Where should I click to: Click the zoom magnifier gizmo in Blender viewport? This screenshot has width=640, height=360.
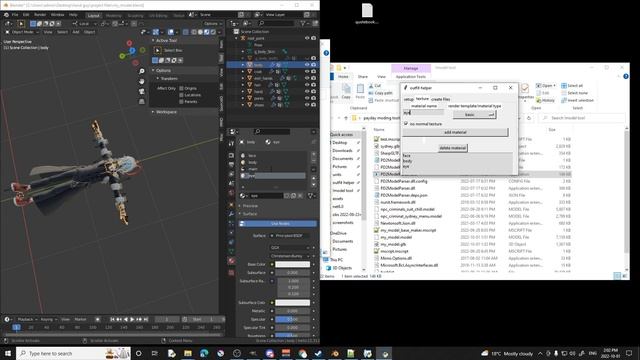point(142,71)
